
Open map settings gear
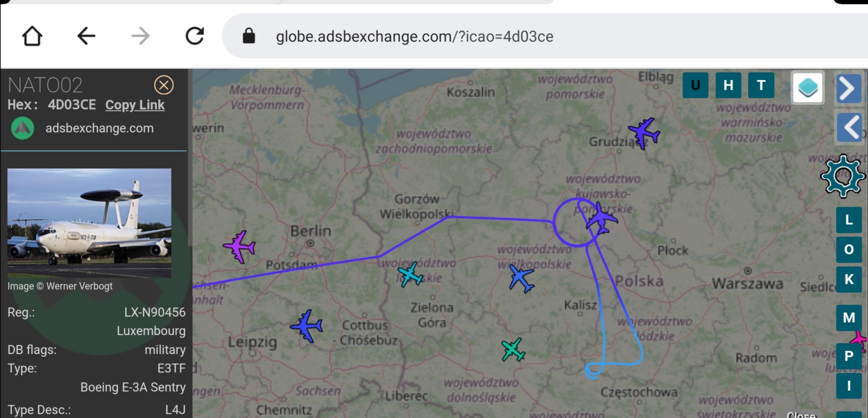[x=842, y=176]
